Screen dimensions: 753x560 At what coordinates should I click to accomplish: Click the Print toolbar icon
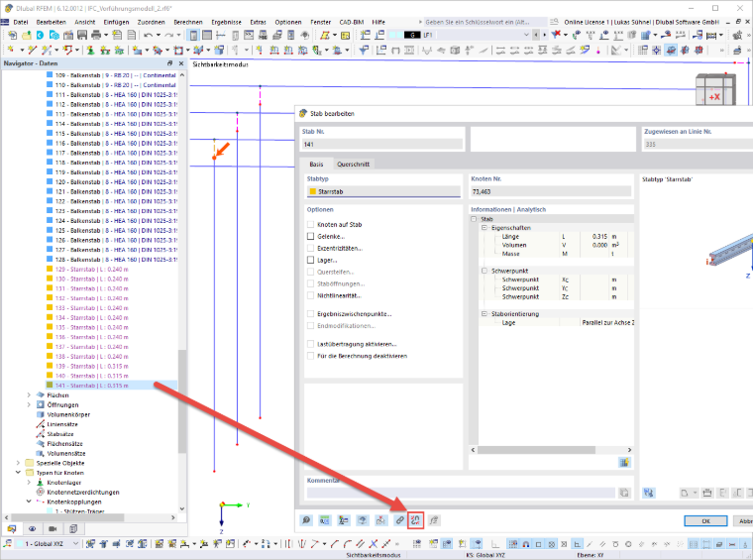pos(96,35)
